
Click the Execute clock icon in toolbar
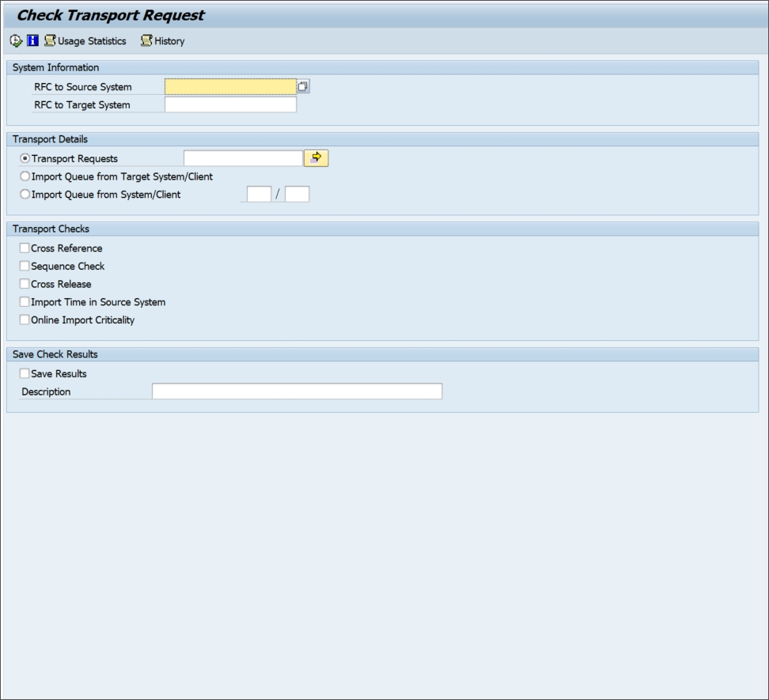pyautogui.click(x=16, y=40)
